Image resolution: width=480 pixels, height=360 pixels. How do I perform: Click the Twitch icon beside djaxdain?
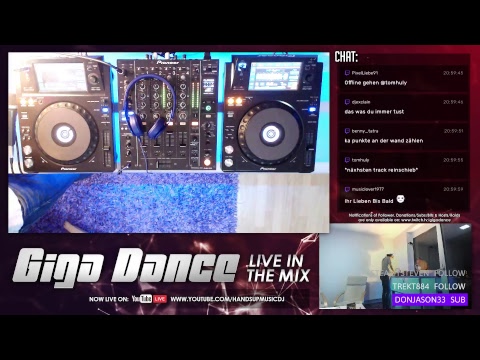(x=347, y=102)
